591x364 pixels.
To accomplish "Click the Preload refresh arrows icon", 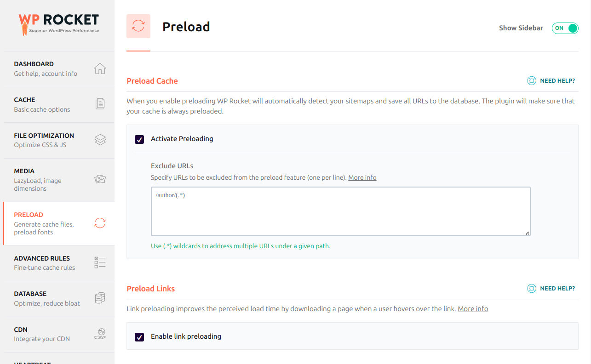I will (100, 223).
